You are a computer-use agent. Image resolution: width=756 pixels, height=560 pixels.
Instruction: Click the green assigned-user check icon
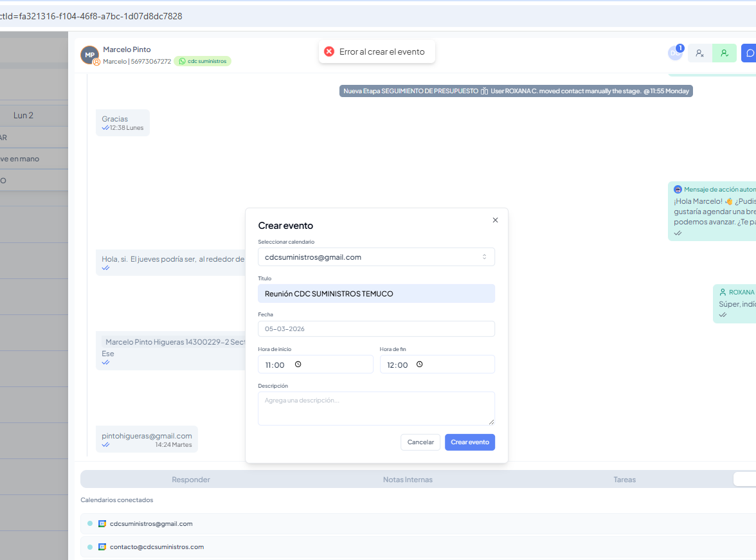coord(724,53)
